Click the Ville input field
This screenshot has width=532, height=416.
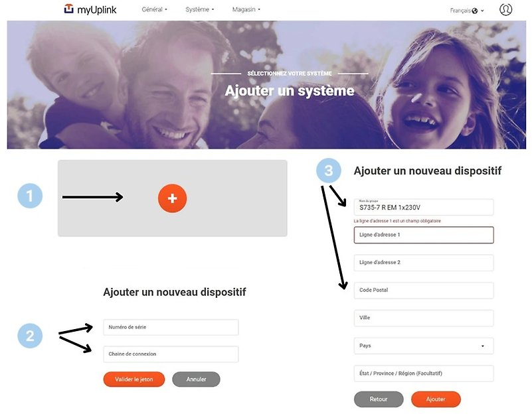click(424, 318)
